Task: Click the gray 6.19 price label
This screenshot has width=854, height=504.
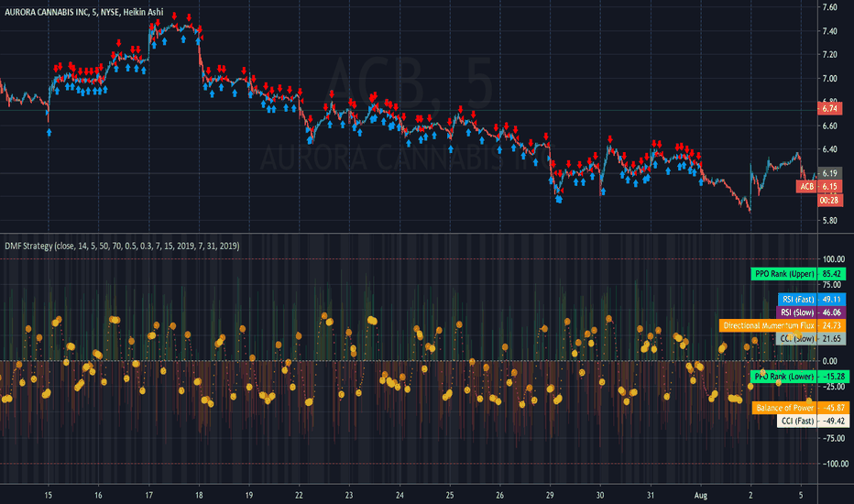Action: point(829,172)
